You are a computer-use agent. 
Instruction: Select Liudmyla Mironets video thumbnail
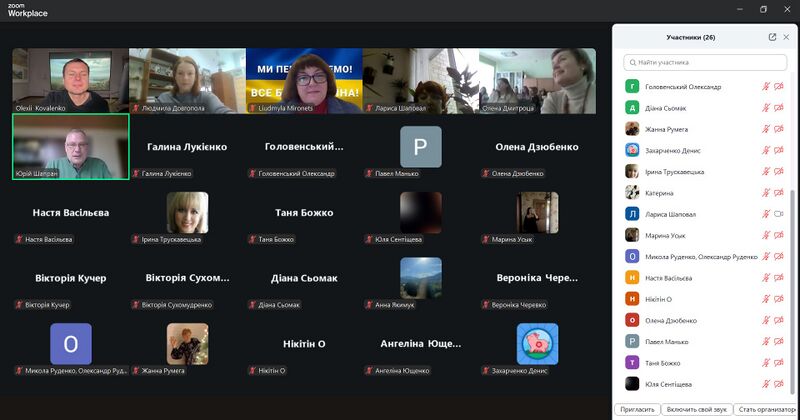click(x=303, y=80)
